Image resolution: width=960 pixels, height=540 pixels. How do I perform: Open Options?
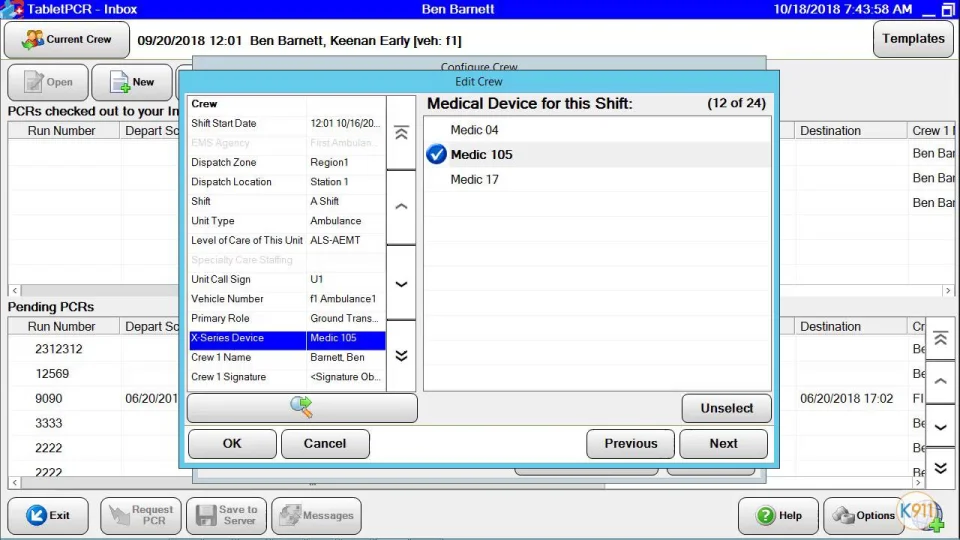click(863, 516)
